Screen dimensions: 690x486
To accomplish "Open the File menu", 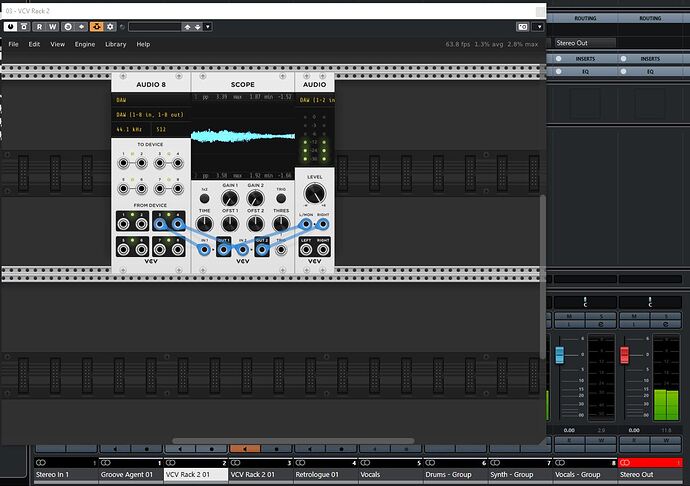I will click(x=14, y=44).
